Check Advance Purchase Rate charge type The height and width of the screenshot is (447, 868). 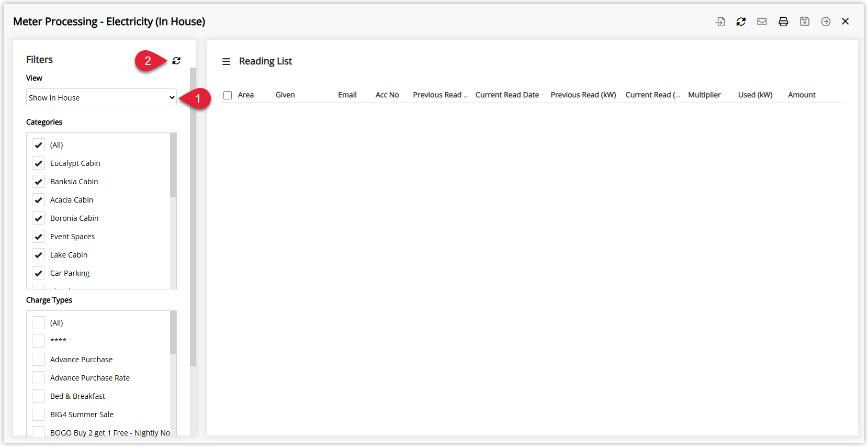click(38, 378)
